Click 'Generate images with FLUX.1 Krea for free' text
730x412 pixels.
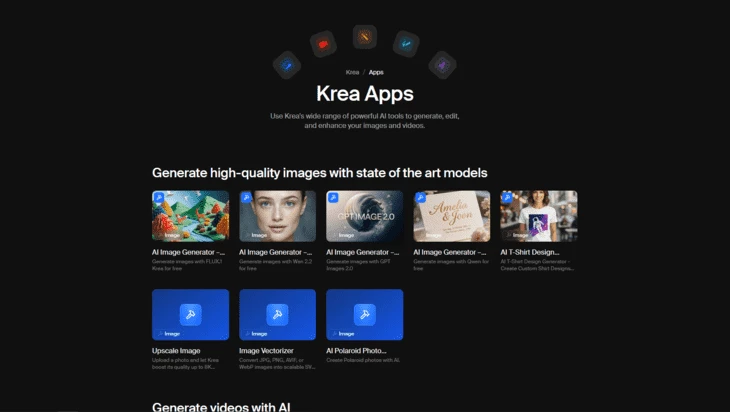click(x=187, y=265)
